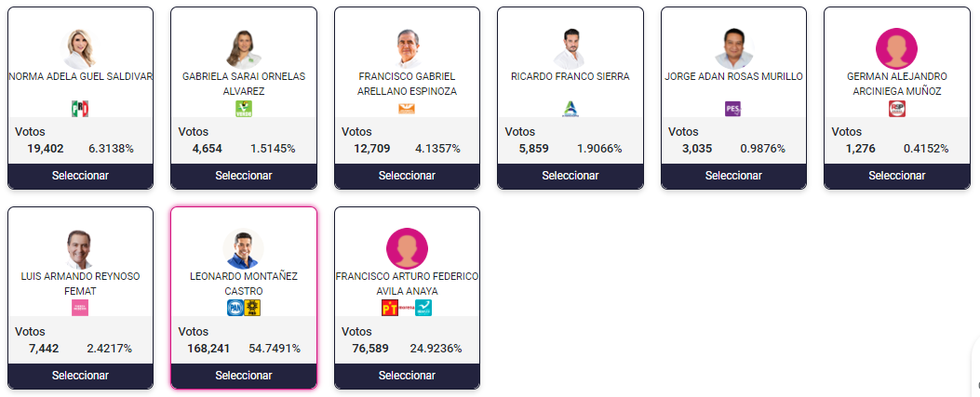Image resolution: width=980 pixels, height=397 pixels.
Task: Click PT logo under Francisco Arturo Federico Avila
Action: [390, 308]
